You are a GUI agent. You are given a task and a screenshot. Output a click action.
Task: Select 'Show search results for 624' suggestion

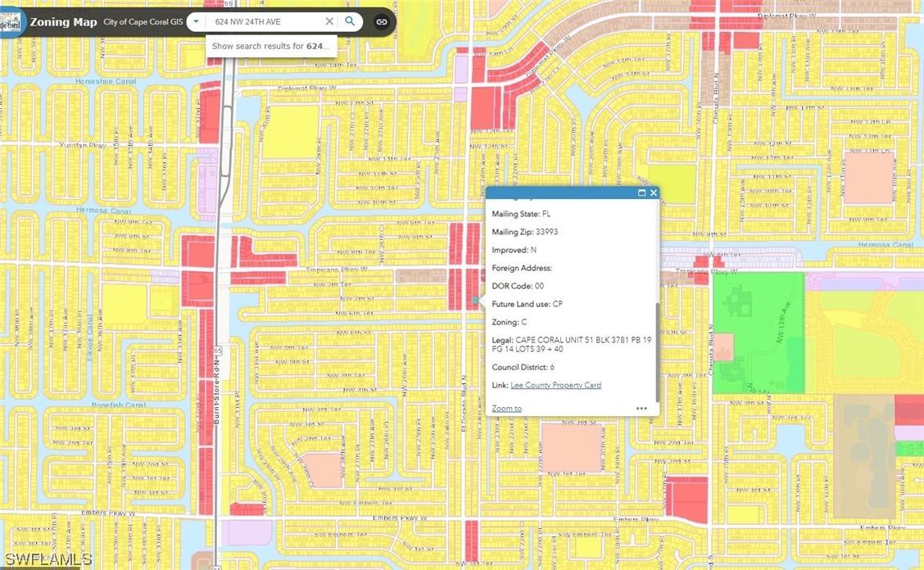(271, 46)
